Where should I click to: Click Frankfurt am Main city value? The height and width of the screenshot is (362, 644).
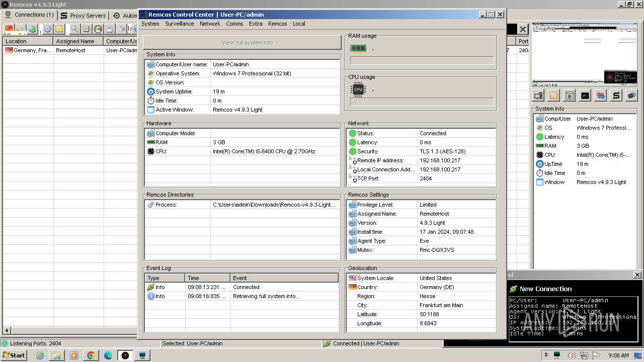(x=441, y=305)
